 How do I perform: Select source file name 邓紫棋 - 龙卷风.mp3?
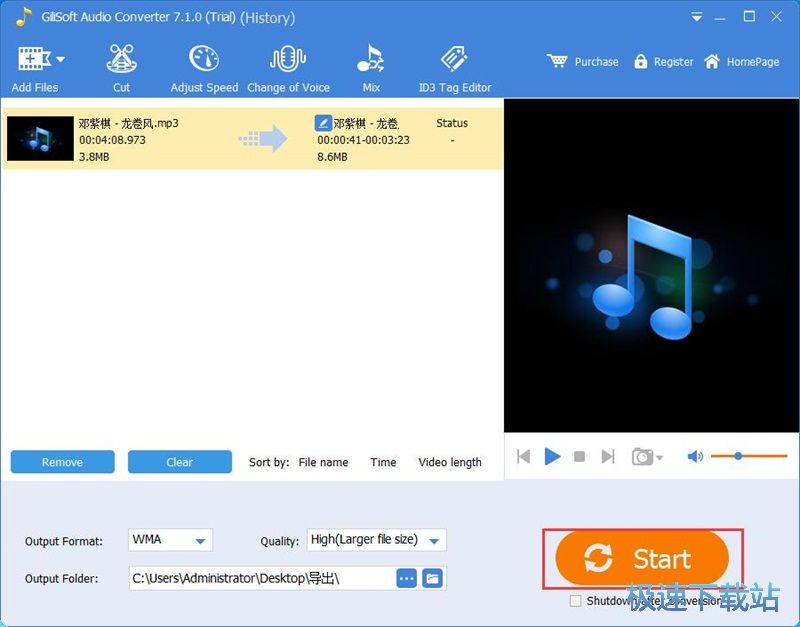tap(129, 123)
